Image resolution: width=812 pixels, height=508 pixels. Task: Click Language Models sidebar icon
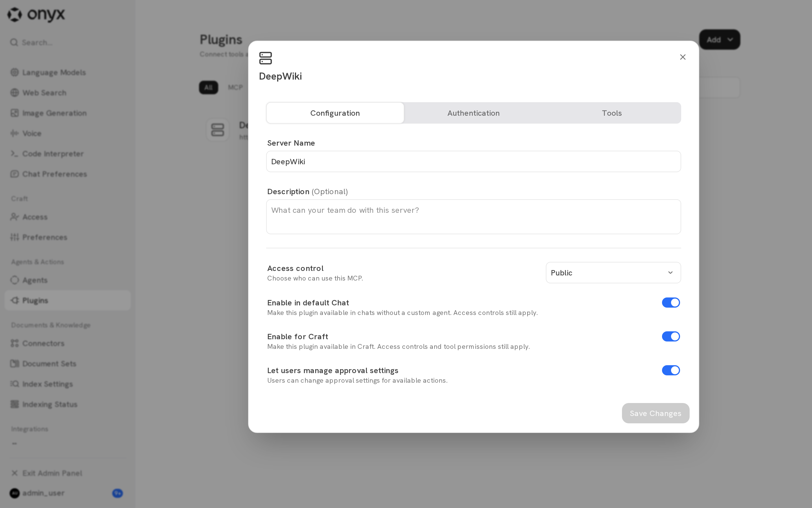coord(14,72)
